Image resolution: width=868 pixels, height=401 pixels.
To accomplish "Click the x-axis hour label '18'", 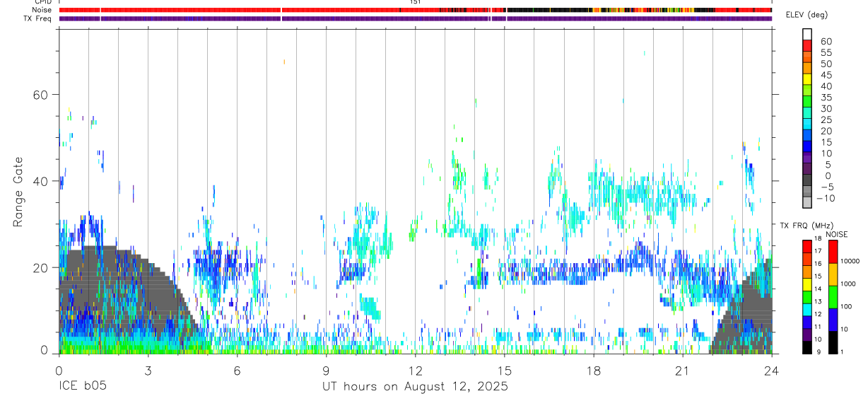I will coord(594,371).
